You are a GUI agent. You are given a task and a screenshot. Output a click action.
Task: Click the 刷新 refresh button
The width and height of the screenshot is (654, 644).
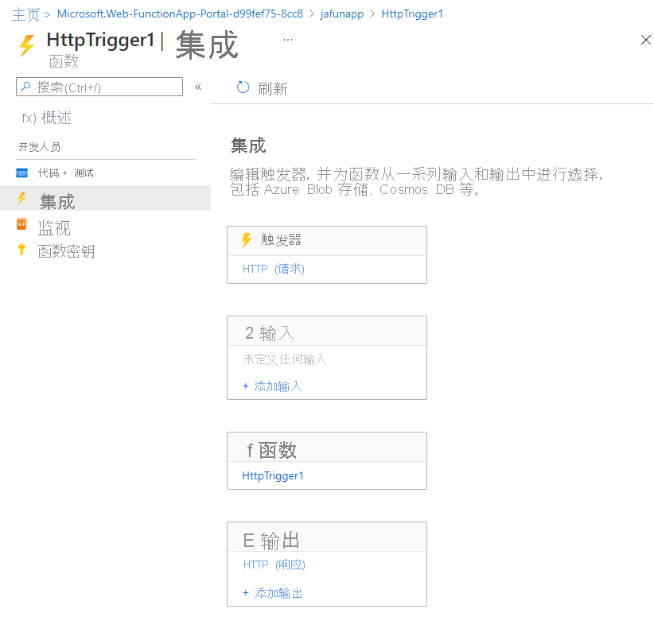262,88
